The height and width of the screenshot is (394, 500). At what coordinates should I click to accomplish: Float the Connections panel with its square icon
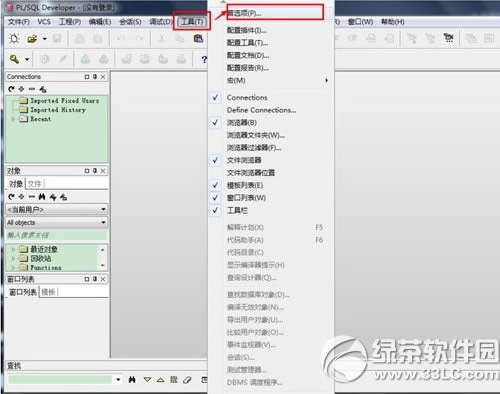pyautogui.click(x=87, y=77)
